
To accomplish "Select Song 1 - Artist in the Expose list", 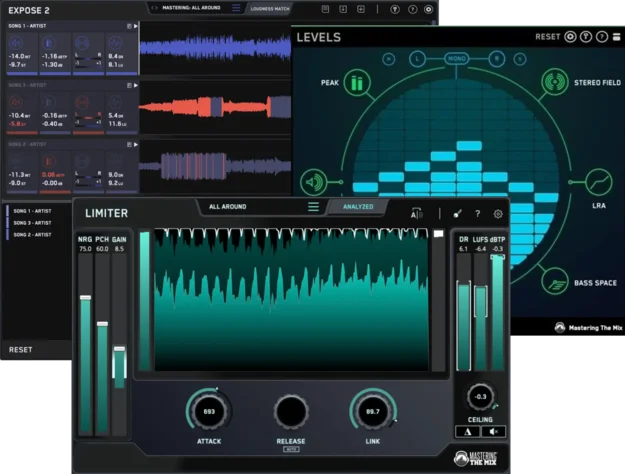I will 32,211.
